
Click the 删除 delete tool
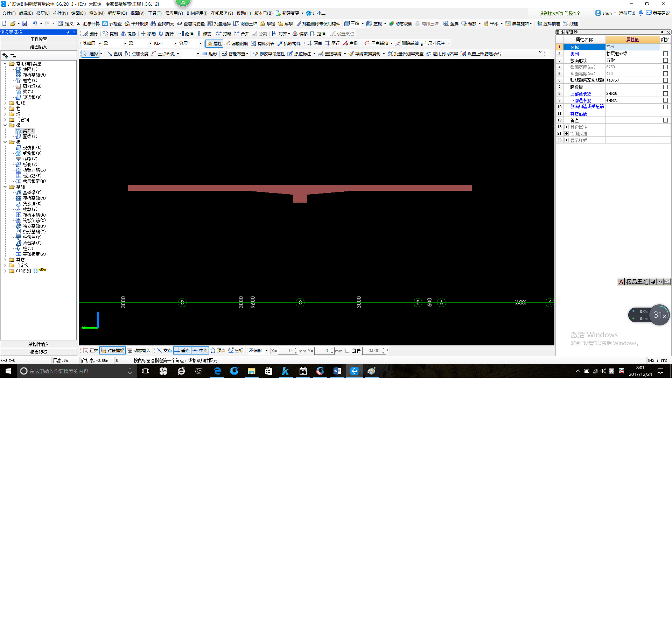[91, 34]
